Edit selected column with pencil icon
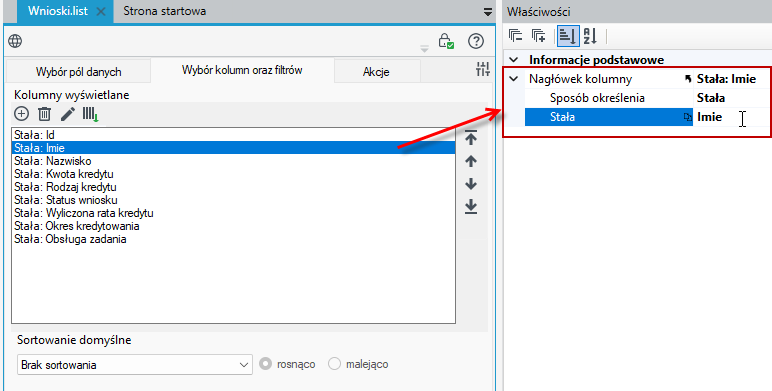The width and height of the screenshot is (772, 391). 67,114
